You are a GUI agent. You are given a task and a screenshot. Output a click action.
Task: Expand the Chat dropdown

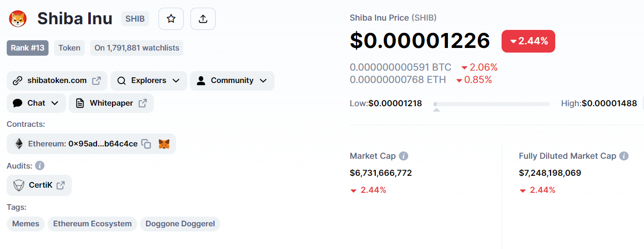tap(36, 103)
